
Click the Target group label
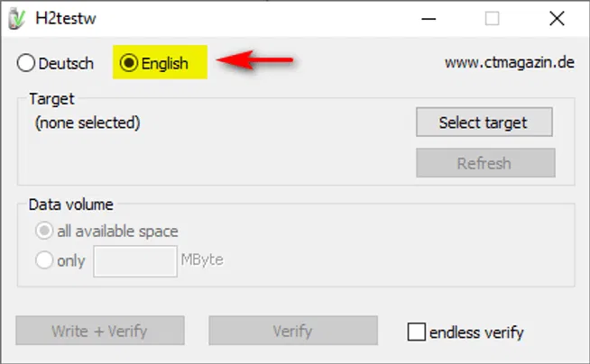52,99
